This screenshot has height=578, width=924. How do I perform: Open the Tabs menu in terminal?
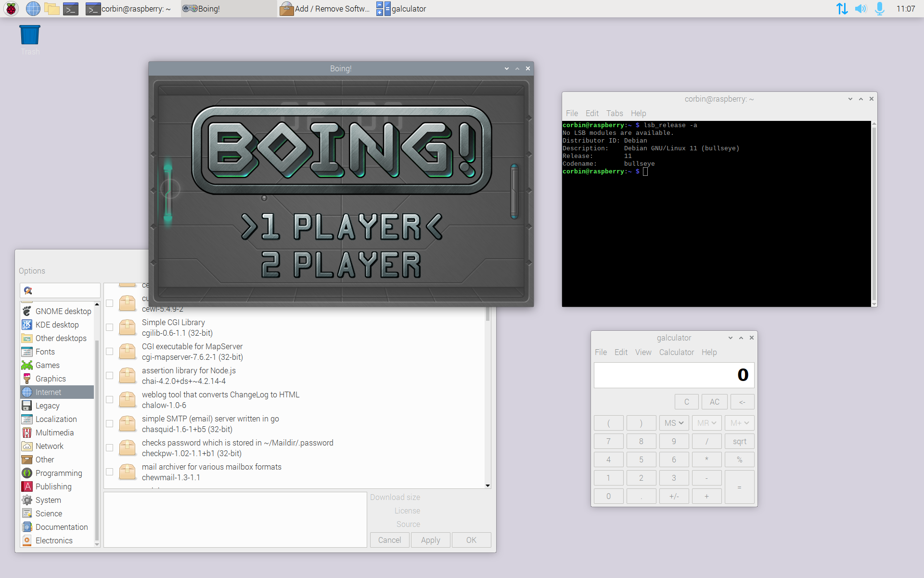pyautogui.click(x=614, y=113)
